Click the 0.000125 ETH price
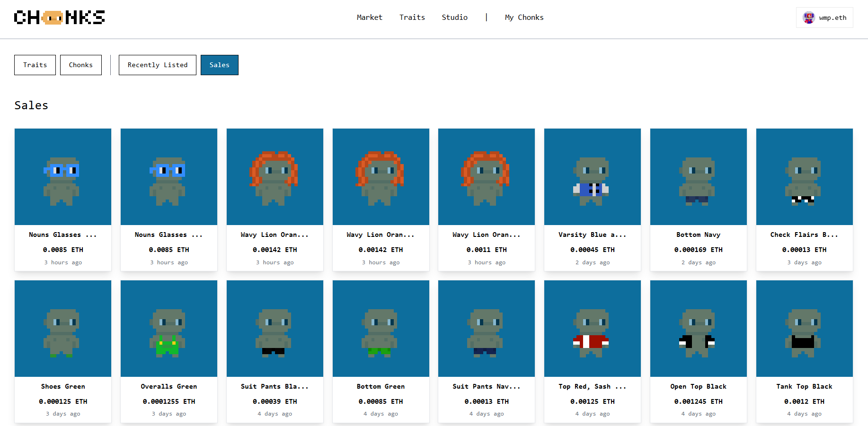The image size is (868, 426). 63,402
